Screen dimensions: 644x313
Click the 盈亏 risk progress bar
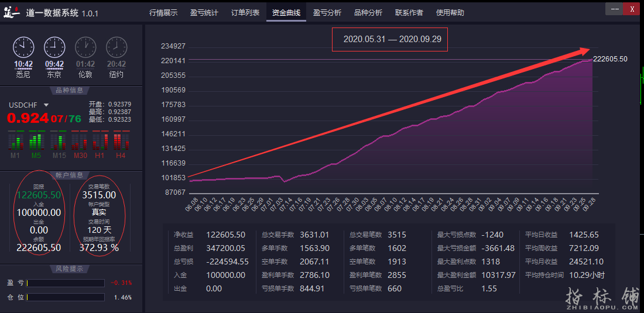click(66, 283)
